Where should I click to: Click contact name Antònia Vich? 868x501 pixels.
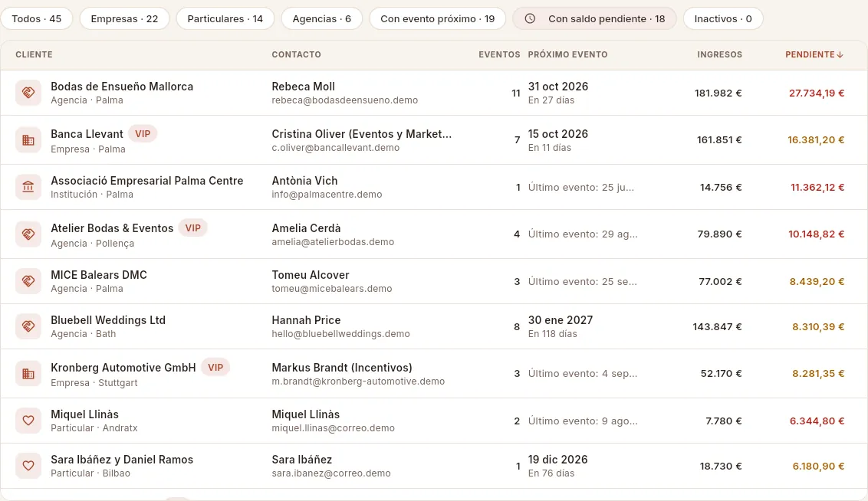(304, 180)
